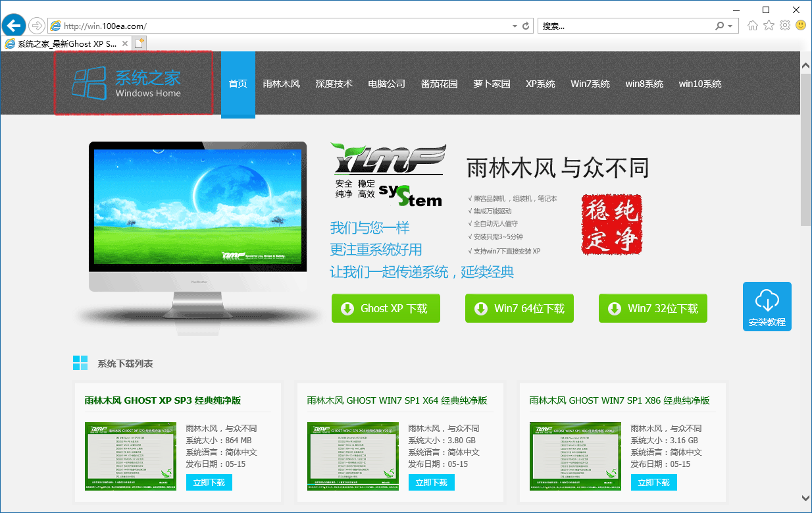Click the Ghost XP 下载 green button

click(386, 308)
